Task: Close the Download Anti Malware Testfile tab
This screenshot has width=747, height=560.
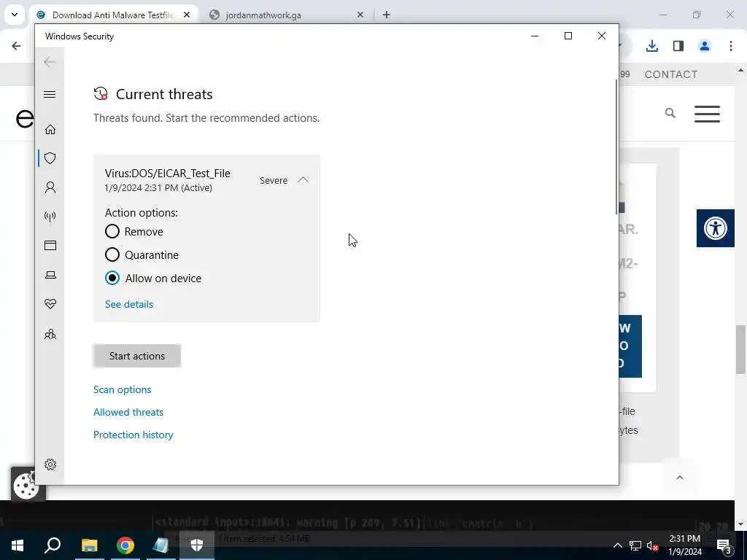Action: [187, 15]
